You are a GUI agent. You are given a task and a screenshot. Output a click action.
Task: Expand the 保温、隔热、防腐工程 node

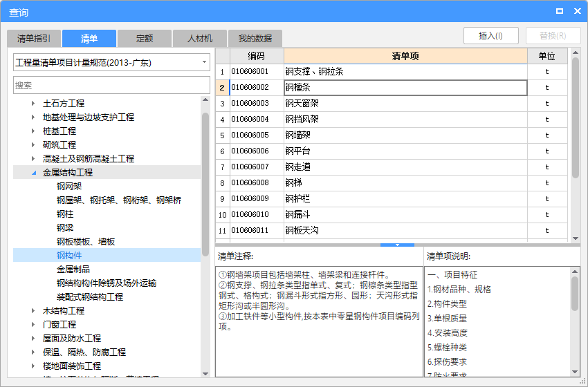point(33,352)
